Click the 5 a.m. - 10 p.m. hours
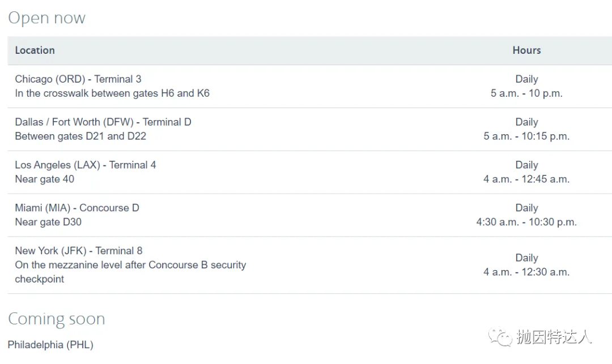 (526, 93)
